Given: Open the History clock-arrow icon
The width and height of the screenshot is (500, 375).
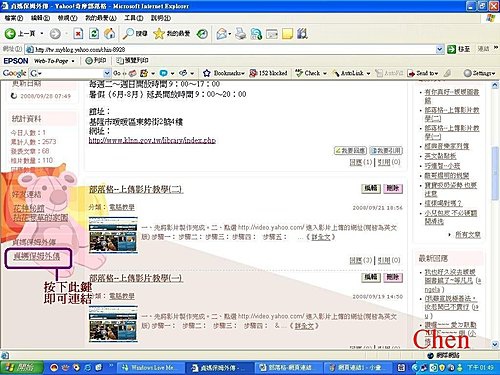Looking at the screenshot, I should click(x=202, y=33).
